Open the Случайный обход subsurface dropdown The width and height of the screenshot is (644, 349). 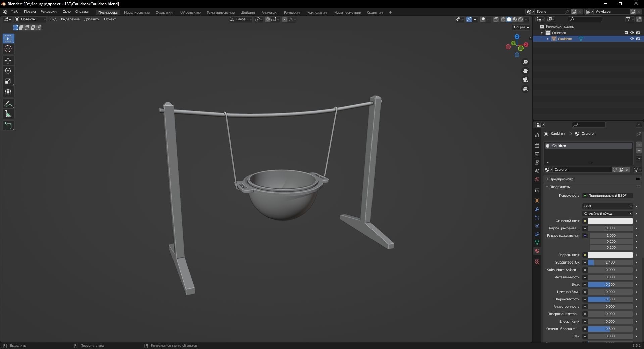pyautogui.click(x=608, y=214)
